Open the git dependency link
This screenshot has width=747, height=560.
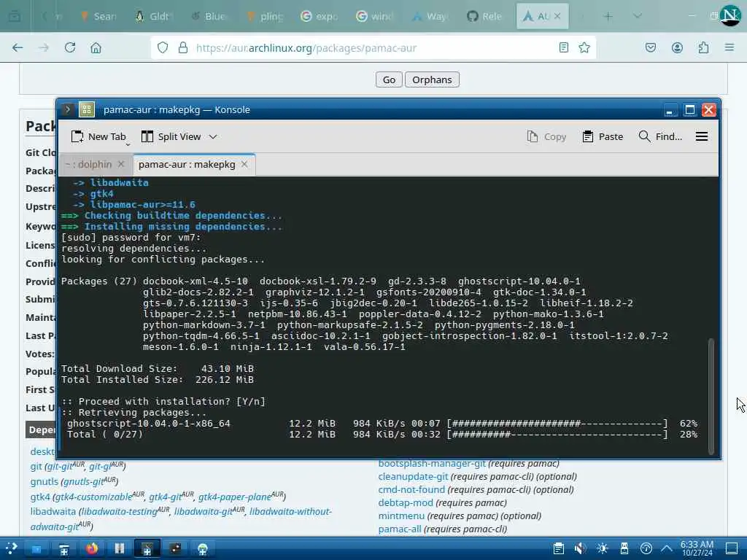(36, 466)
